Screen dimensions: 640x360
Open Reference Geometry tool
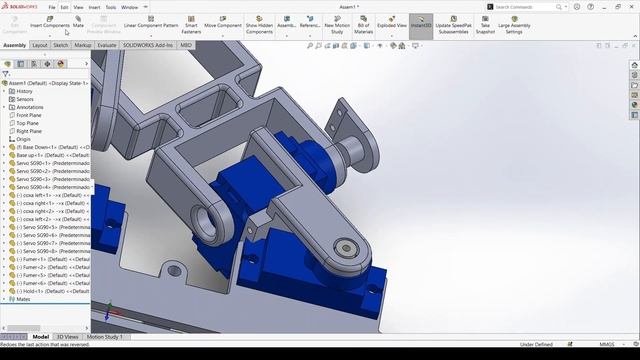pyautogui.click(x=310, y=22)
